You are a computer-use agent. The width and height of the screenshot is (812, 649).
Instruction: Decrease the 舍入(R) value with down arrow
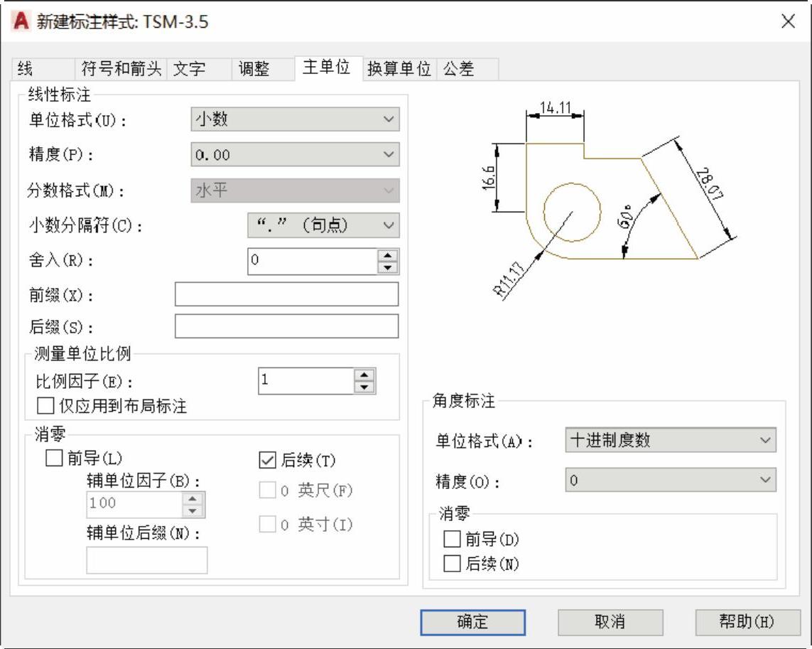tap(388, 268)
